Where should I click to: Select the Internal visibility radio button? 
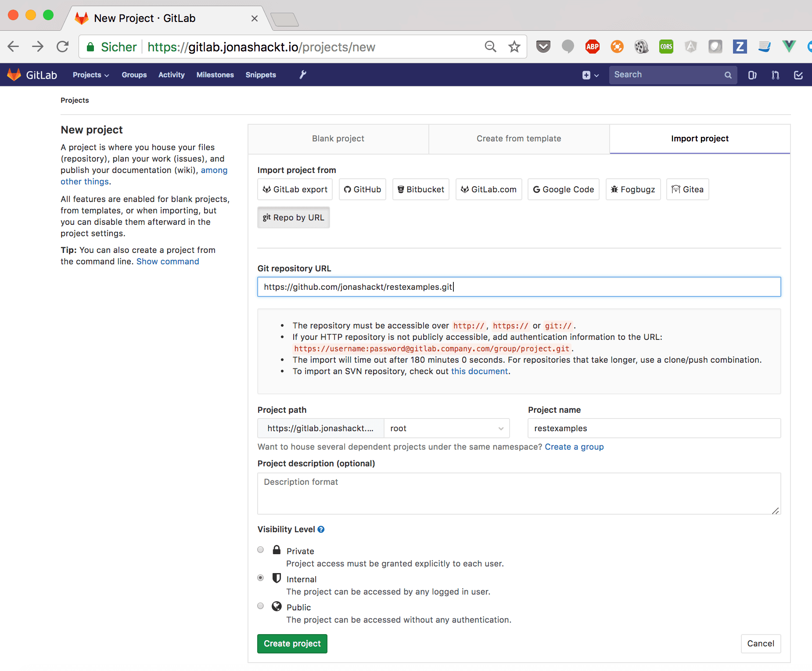click(x=261, y=578)
